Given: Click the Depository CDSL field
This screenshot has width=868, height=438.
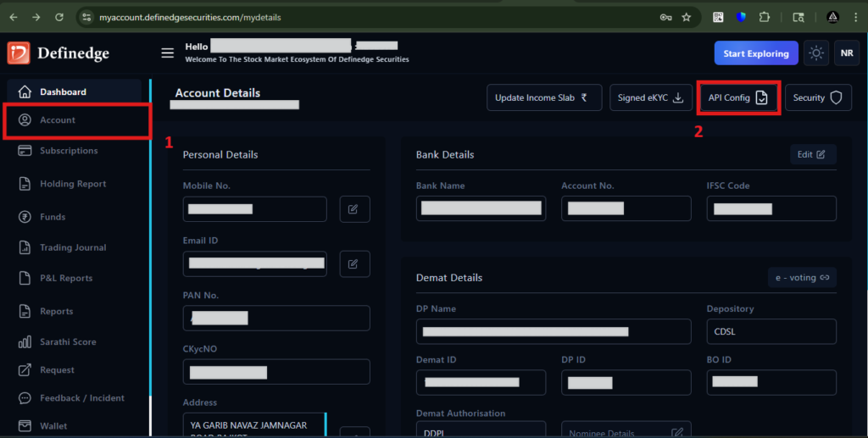Looking at the screenshot, I should [x=771, y=332].
